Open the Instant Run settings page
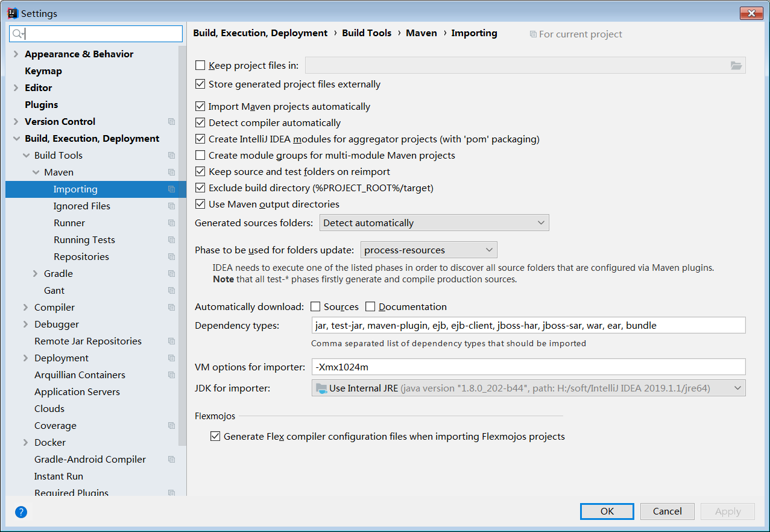Screen dimensions: 770x532 pos(58,477)
